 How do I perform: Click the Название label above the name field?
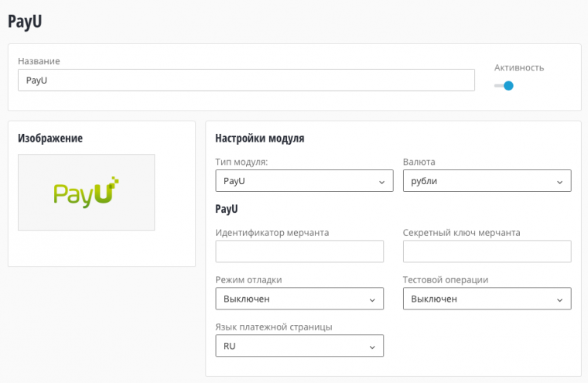[39, 60]
